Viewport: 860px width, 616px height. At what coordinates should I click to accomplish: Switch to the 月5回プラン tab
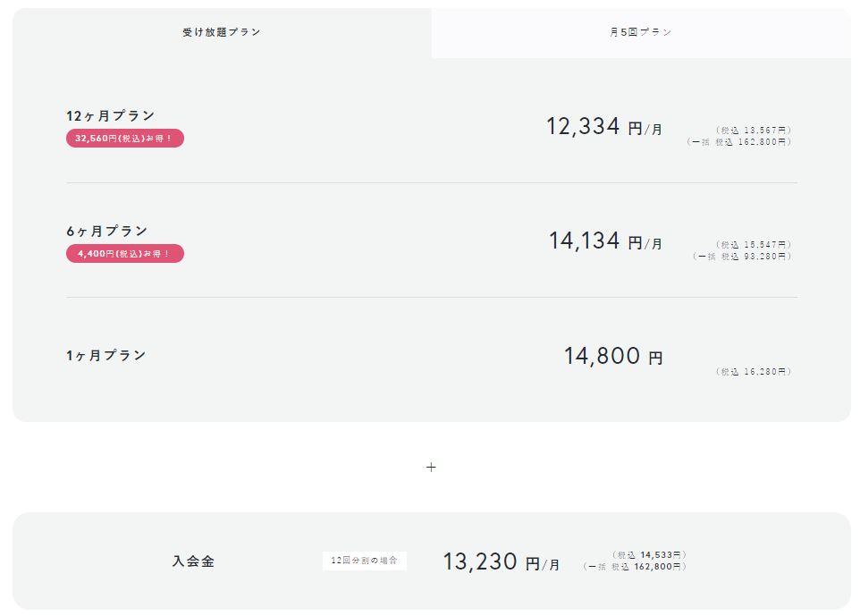(641, 32)
